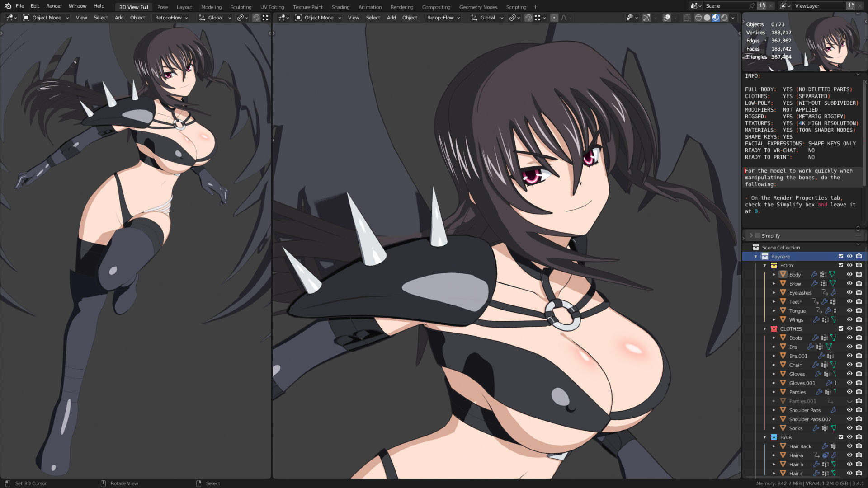Open the File menu
The width and height of the screenshot is (868, 488).
[20, 6]
